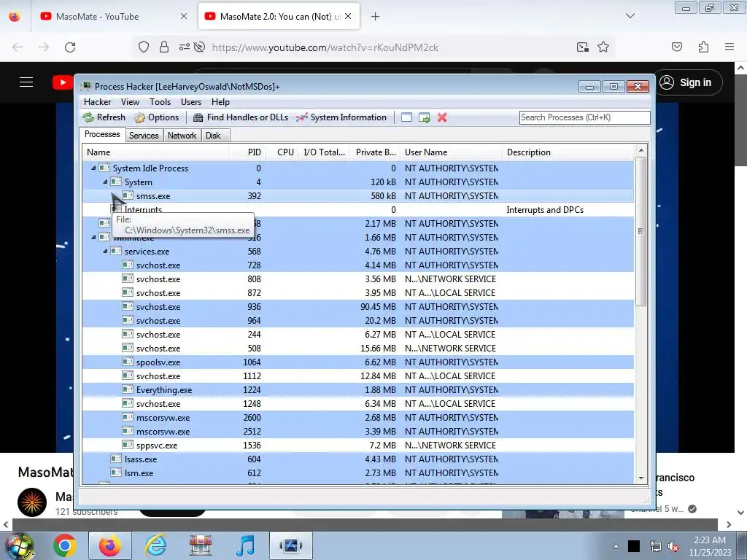Click the red X terminate window icon
Screen dimensions: 747x560
442,117
